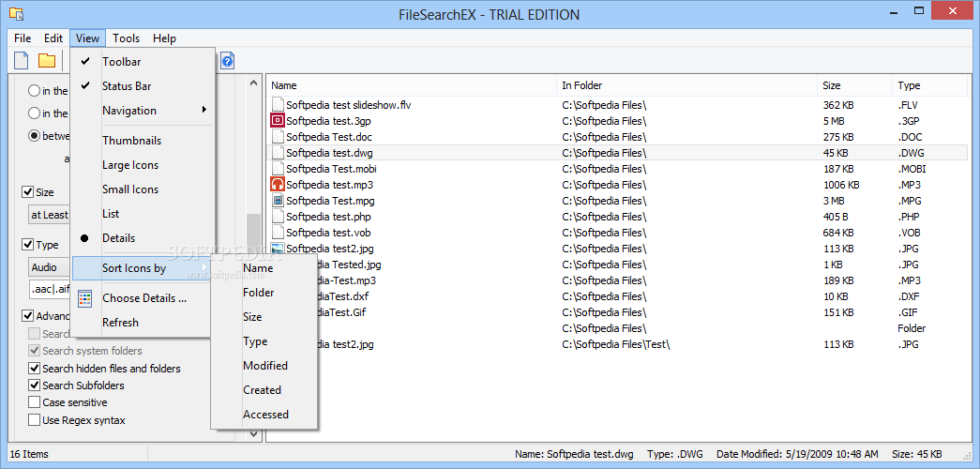Switch to Large Icons view

[143, 165]
